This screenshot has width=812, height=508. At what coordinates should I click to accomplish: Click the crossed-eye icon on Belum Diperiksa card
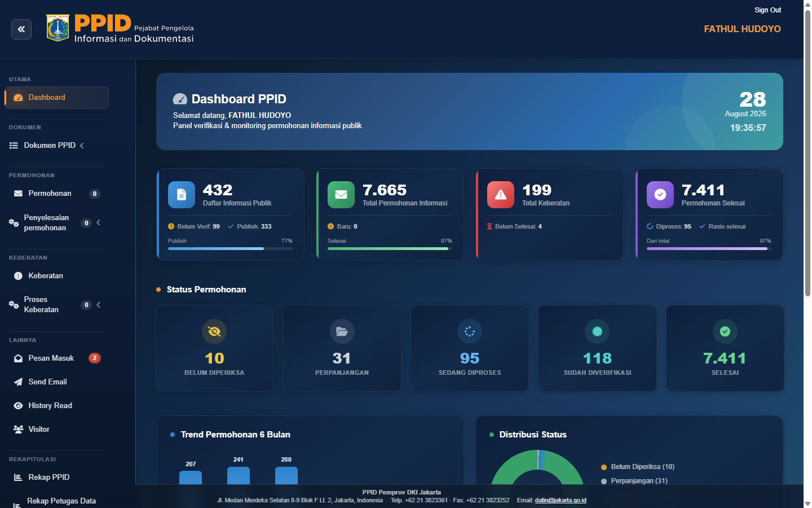tap(214, 331)
